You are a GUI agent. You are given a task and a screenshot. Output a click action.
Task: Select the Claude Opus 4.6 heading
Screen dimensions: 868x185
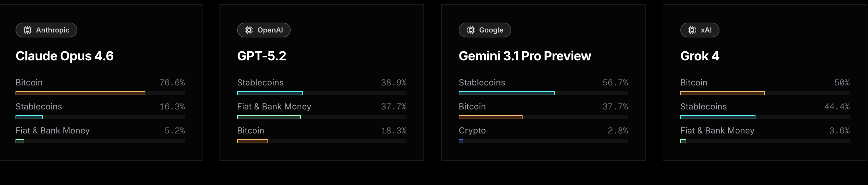click(65, 56)
